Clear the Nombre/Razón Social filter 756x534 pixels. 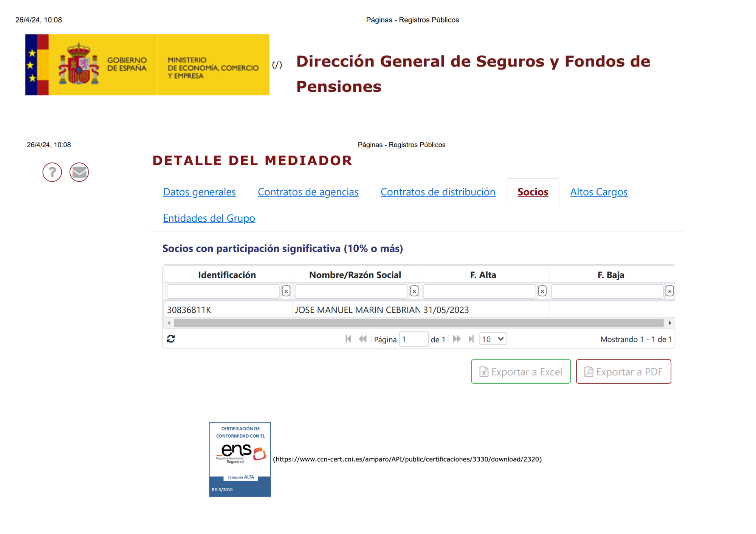414,291
